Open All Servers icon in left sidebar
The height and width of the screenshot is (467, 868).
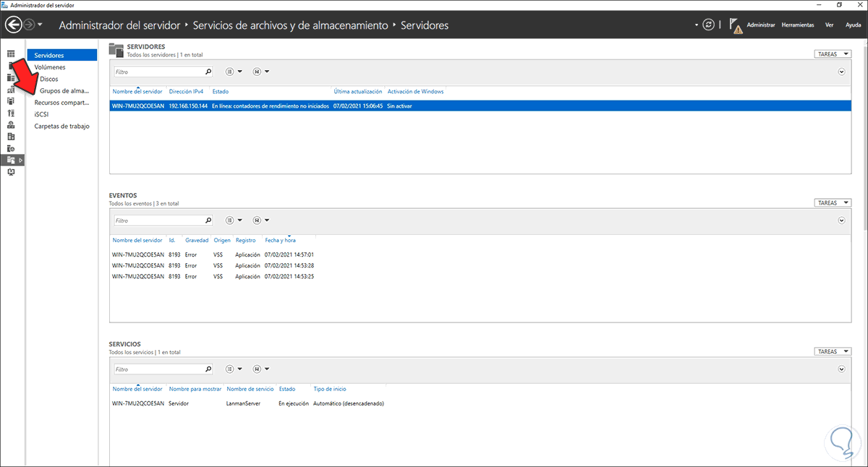point(11,77)
